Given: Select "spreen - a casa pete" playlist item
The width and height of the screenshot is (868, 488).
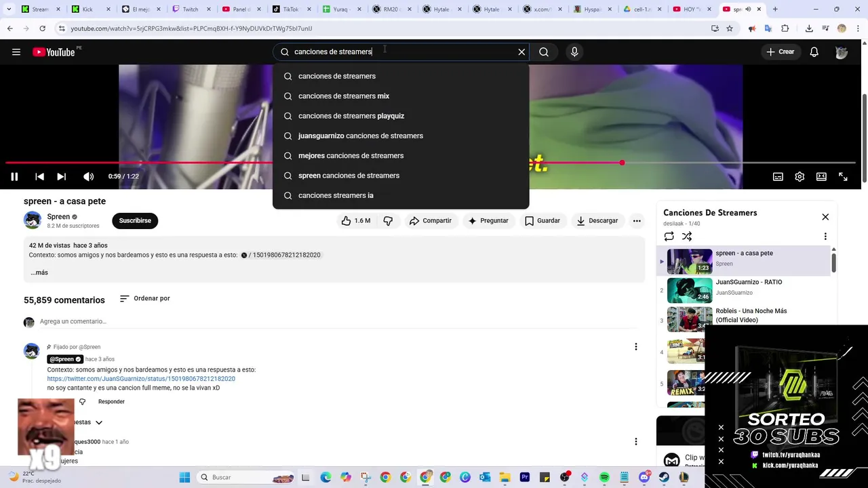Looking at the screenshot, I should [744, 261].
